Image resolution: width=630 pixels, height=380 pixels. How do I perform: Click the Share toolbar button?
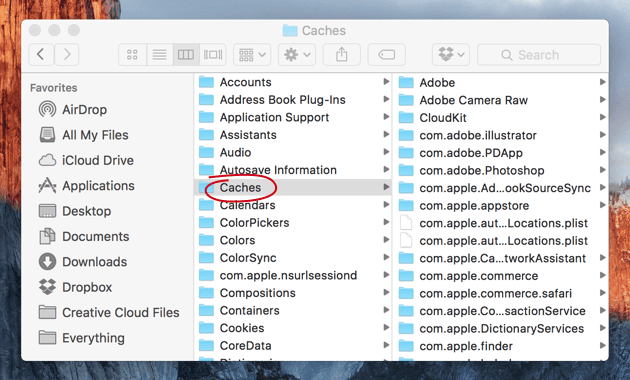(342, 54)
